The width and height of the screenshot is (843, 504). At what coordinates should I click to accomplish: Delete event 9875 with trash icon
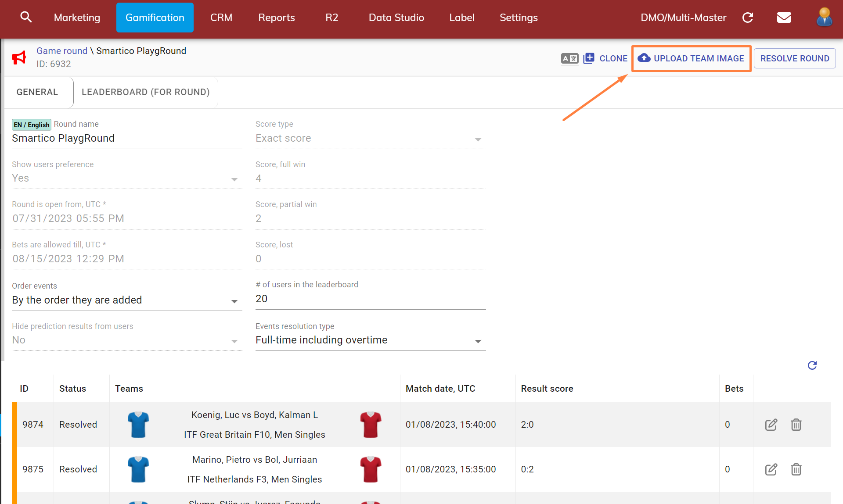point(796,469)
